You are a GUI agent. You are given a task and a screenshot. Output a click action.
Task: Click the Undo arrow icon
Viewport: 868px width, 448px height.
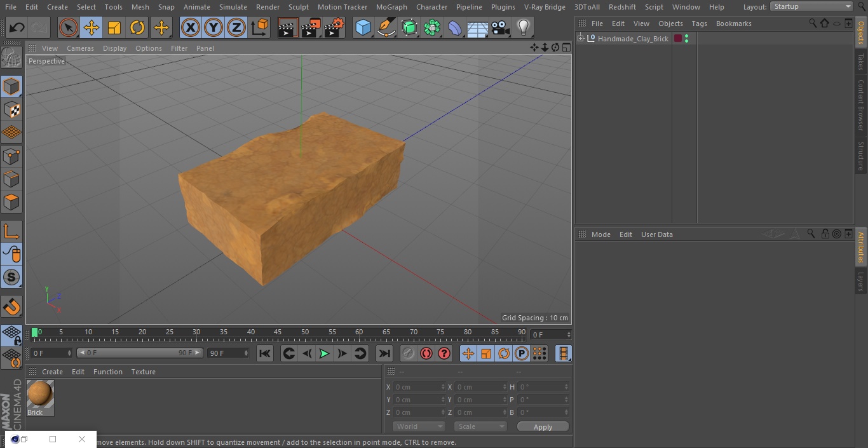click(x=17, y=28)
